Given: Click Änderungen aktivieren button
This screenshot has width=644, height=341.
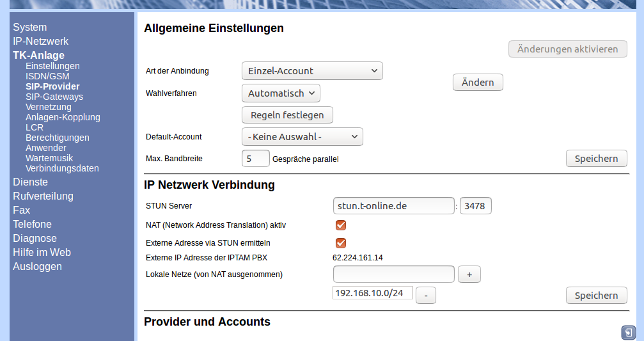Looking at the screenshot, I should 567,49.
